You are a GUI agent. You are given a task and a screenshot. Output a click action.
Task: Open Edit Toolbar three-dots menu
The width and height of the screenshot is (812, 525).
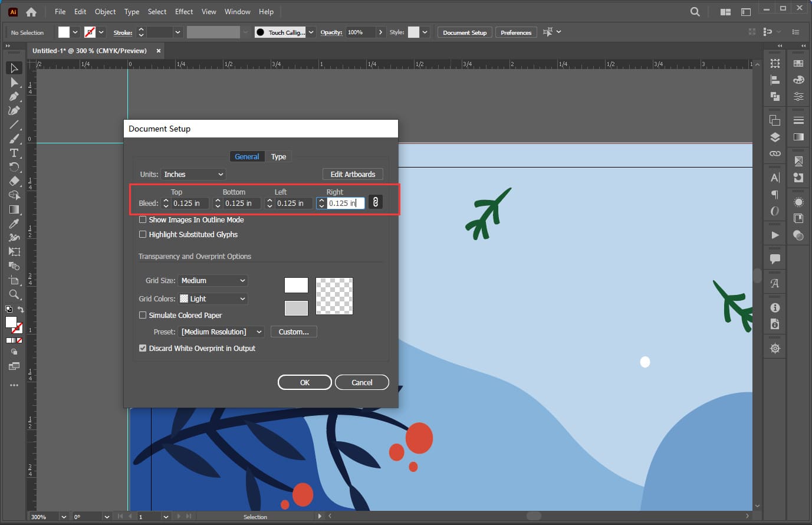[x=14, y=385]
